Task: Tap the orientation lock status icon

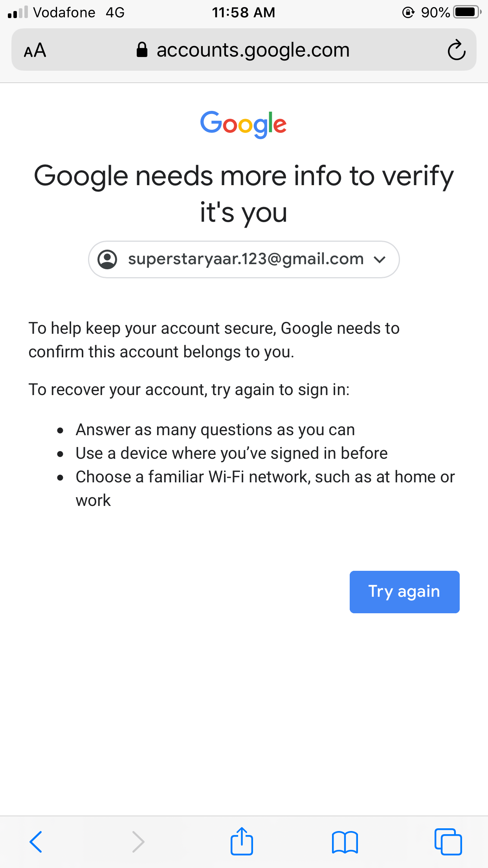Action: [408, 13]
